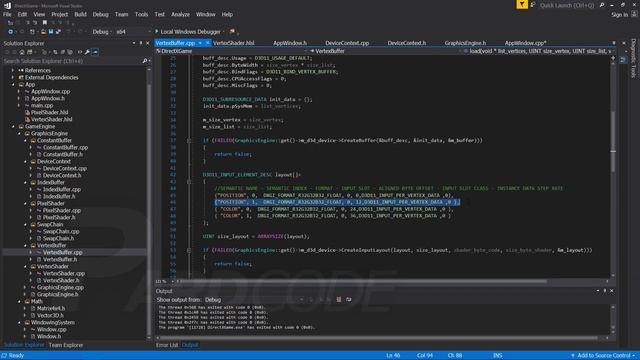Click the Search Solution Explorer input field

[x=72, y=61]
